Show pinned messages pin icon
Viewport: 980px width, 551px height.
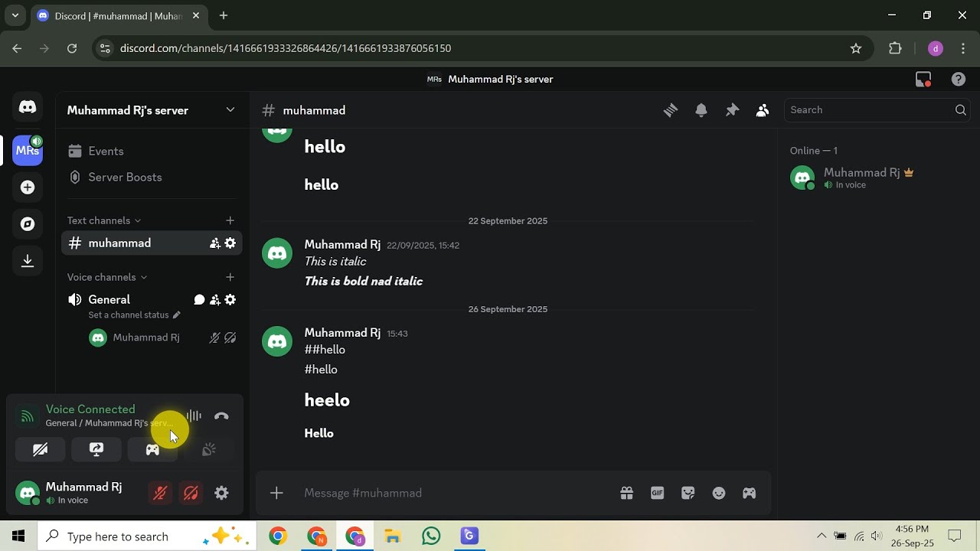pos(732,110)
